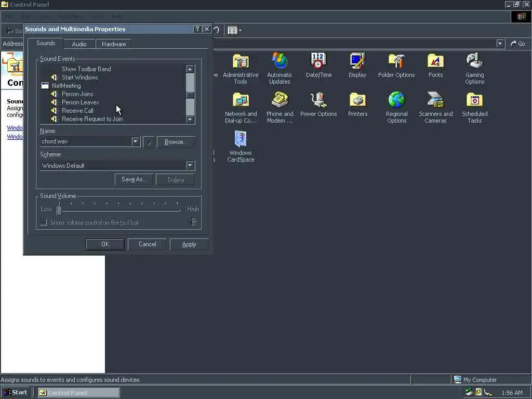Toggle Show volume control on the taskbar
Image resolution: width=532 pixels, height=399 pixels.
(44, 222)
